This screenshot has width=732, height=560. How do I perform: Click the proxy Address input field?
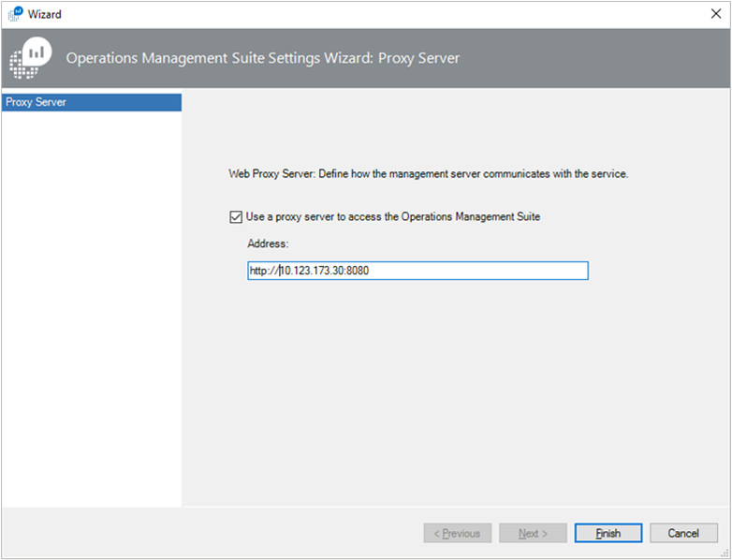[x=417, y=271]
